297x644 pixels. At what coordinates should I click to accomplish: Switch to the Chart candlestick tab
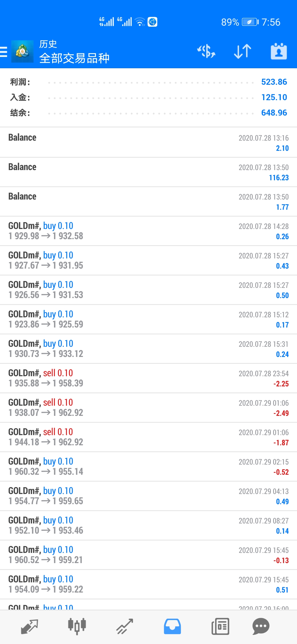(x=77, y=626)
